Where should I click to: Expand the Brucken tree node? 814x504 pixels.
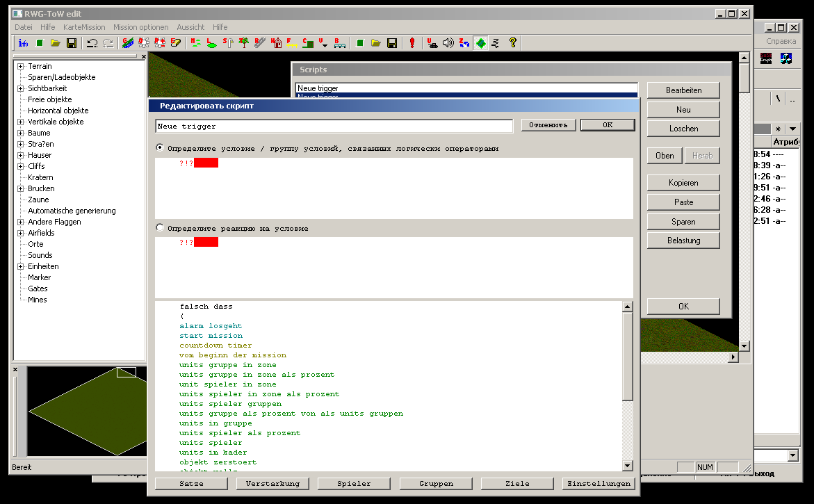point(21,188)
